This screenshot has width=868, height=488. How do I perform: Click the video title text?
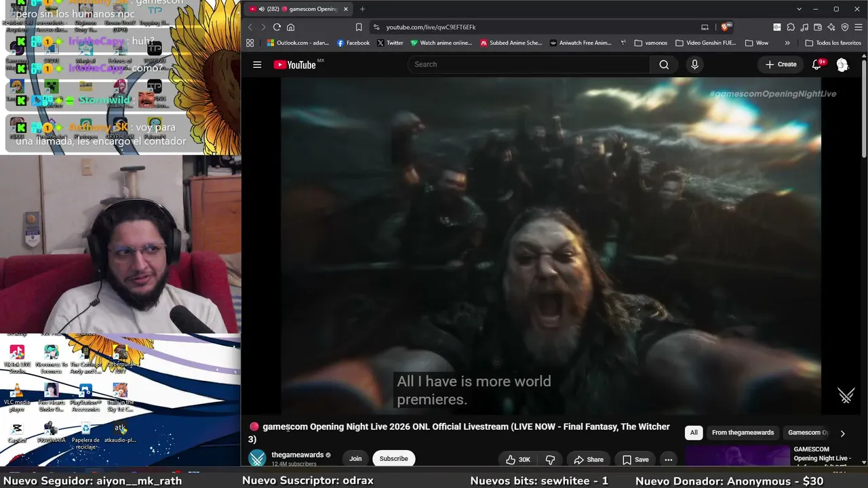[x=459, y=432]
